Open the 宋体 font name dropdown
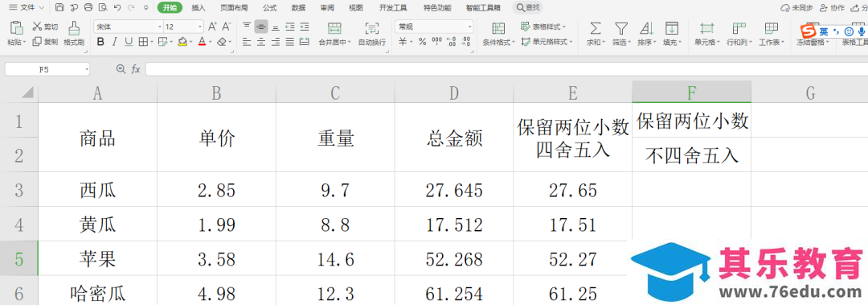The height and width of the screenshot is (305, 868). [160, 27]
